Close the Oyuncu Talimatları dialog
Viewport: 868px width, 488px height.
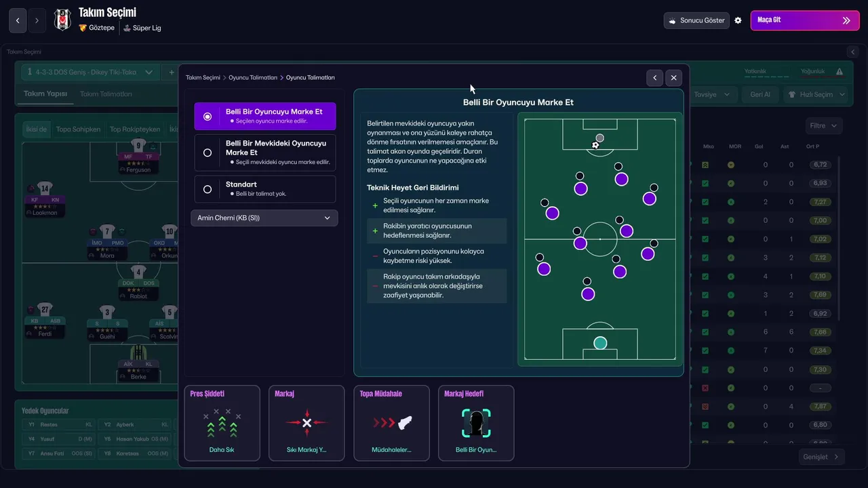[673, 78]
